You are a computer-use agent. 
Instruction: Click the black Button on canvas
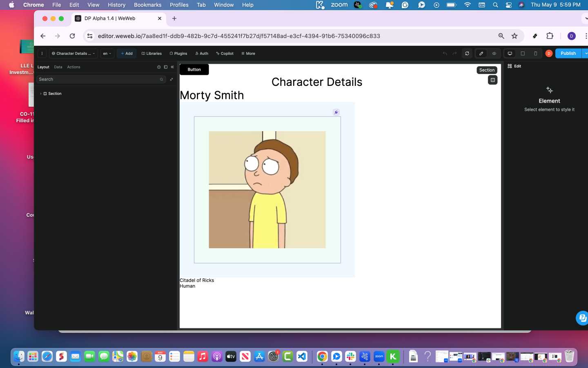click(x=194, y=70)
